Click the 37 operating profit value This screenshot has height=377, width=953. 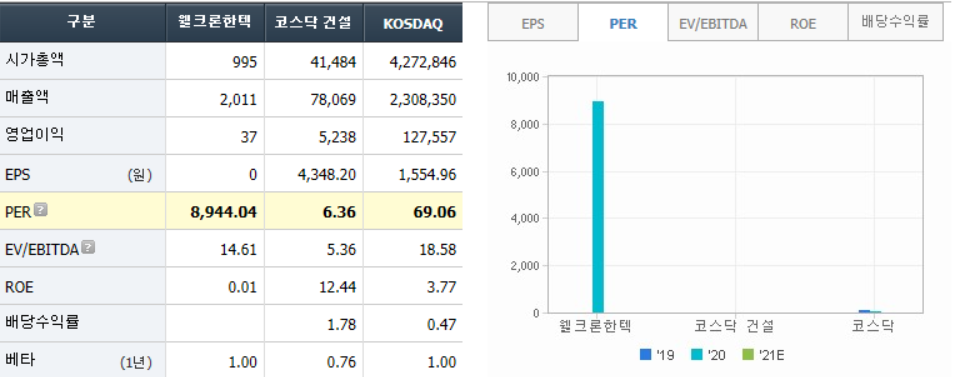[249, 137]
